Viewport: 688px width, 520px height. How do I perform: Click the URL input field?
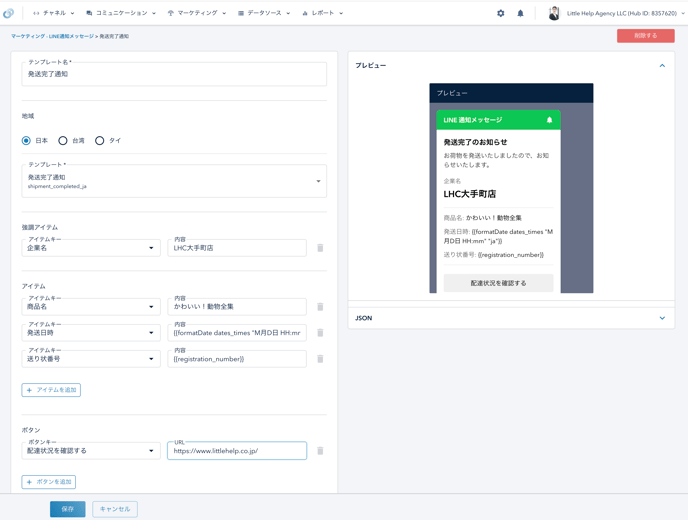coord(237,451)
